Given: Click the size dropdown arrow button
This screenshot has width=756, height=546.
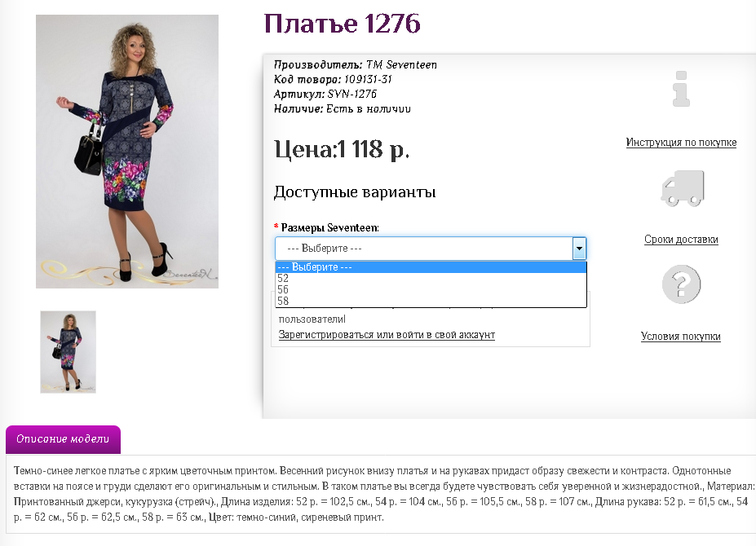Looking at the screenshot, I should [x=579, y=249].
